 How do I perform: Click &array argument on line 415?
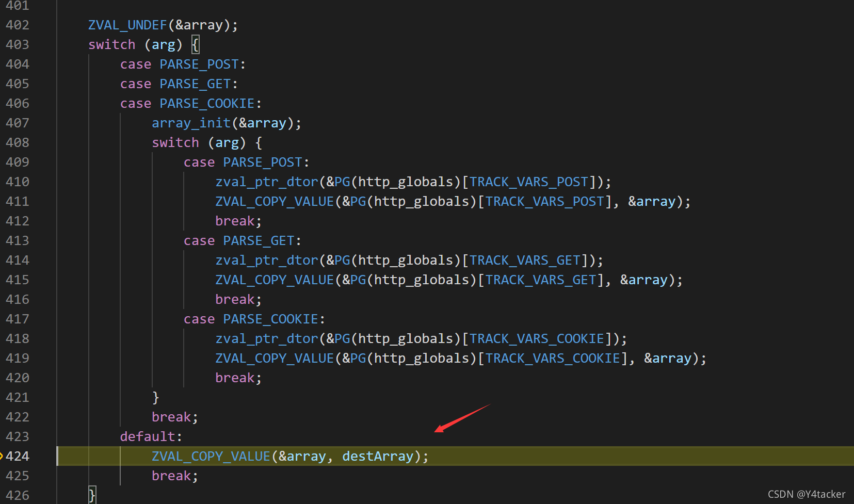pos(644,280)
